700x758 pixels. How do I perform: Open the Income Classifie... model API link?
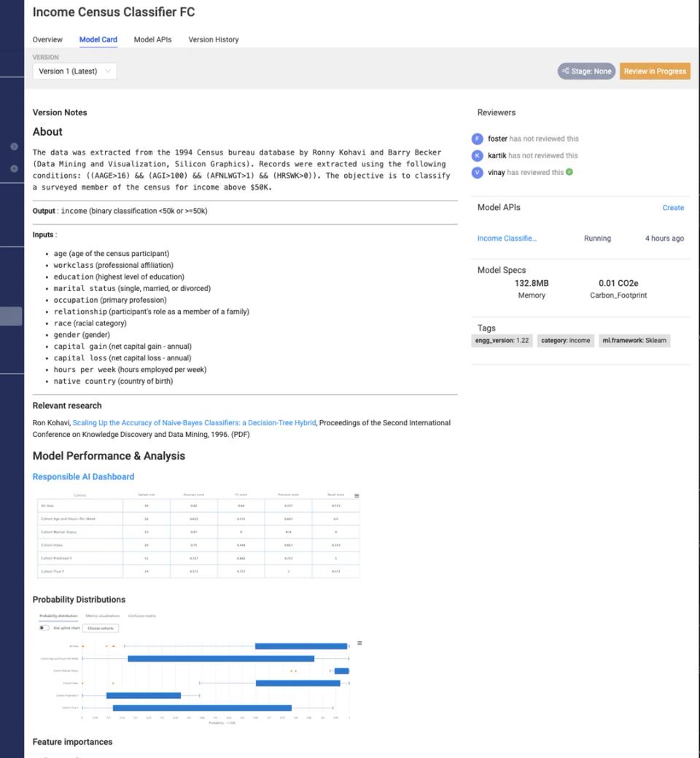[507, 239]
